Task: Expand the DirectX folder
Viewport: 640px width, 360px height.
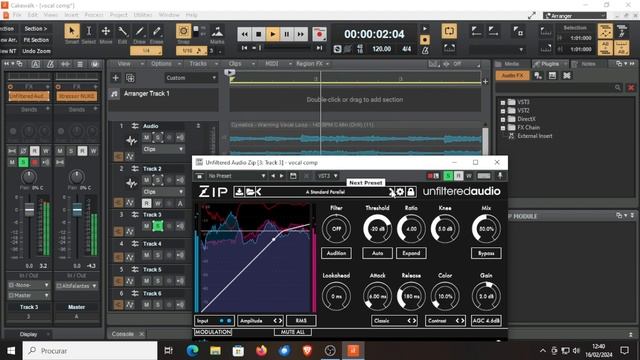Action: 503,120
